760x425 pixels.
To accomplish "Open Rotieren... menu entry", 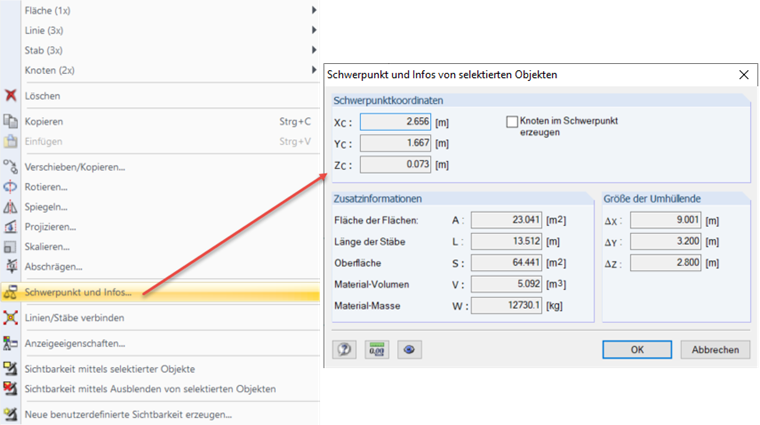I will tap(160, 187).
